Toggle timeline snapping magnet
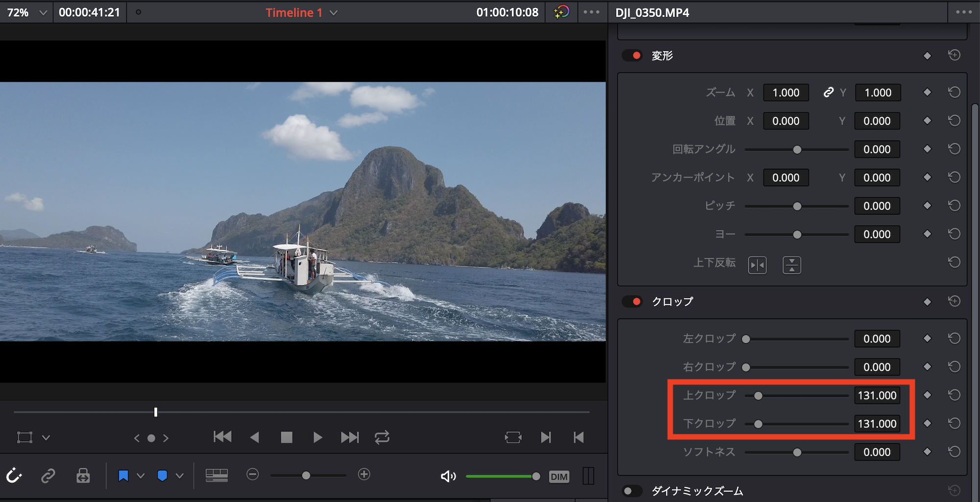 (x=14, y=476)
